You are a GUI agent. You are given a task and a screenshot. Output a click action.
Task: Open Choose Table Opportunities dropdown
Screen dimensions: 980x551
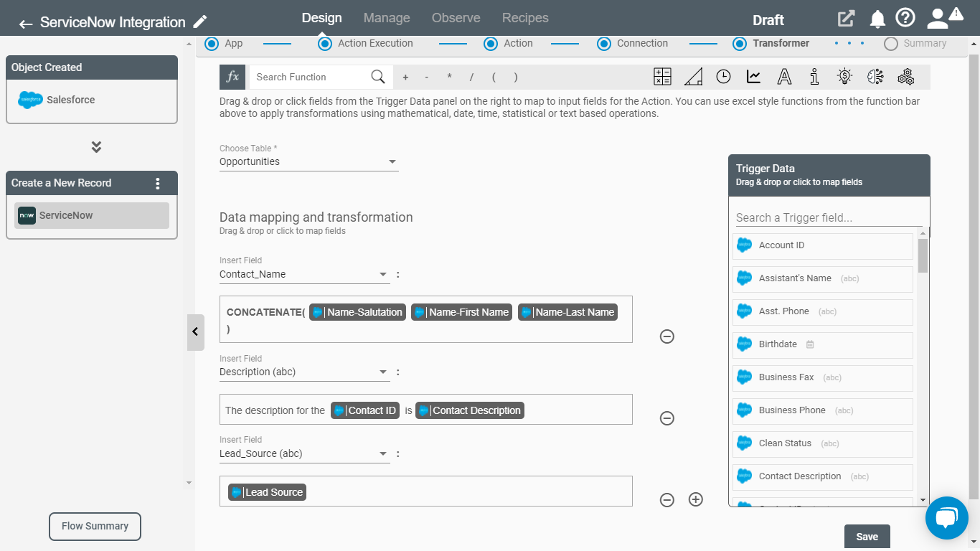point(308,162)
